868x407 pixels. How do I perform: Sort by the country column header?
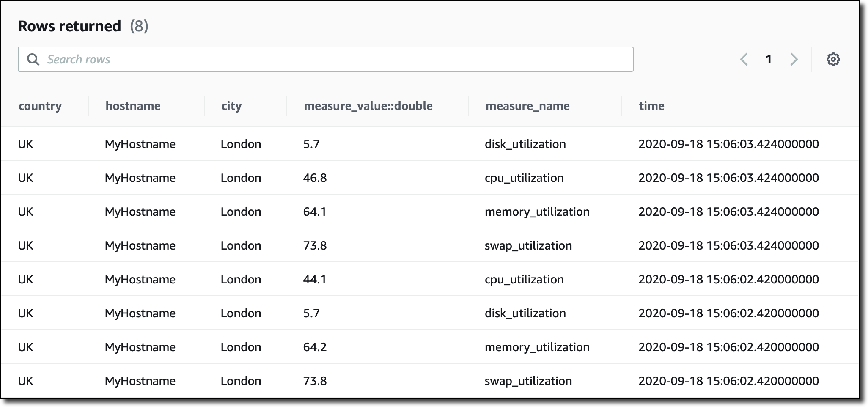click(40, 106)
